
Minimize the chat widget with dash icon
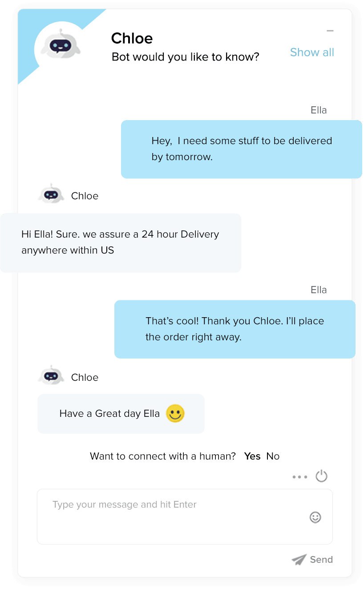(330, 31)
